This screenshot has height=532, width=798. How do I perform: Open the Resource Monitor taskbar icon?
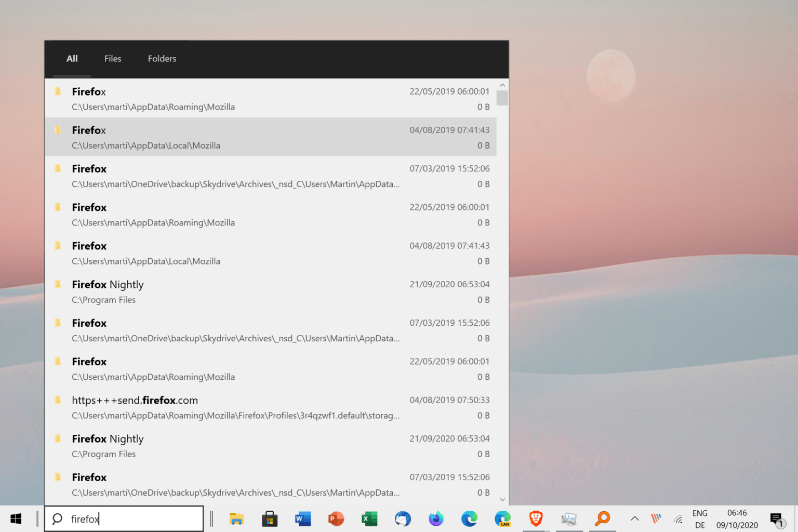click(x=569, y=518)
